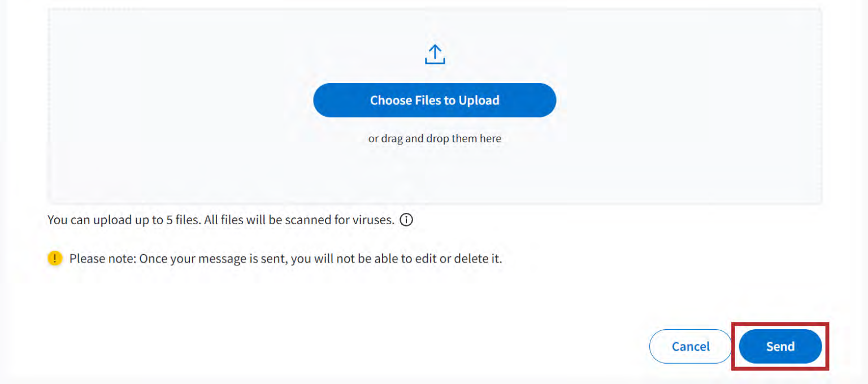Select the tray-and-arrow upload symbol above the button
Screen dimensions: 868x384
click(435, 55)
